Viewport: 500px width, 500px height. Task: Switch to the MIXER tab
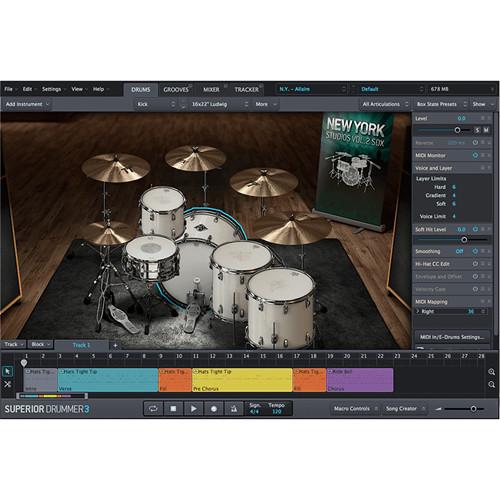[211, 89]
